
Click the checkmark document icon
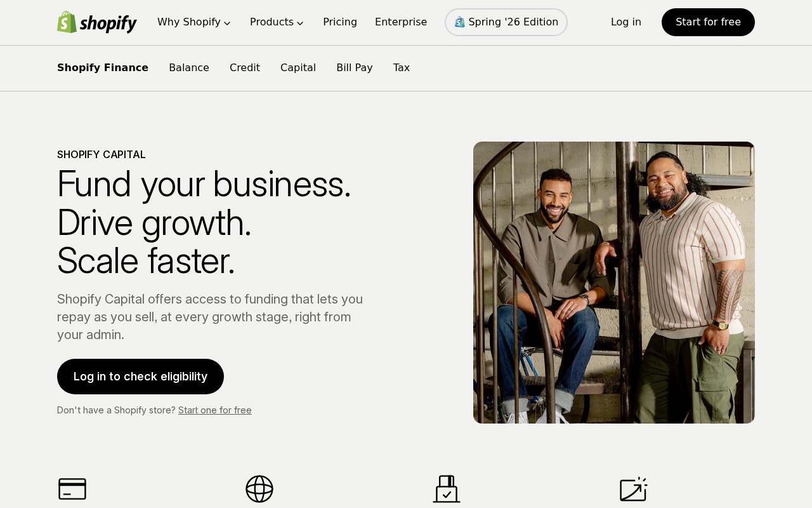pyautogui.click(x=447, y=489)
